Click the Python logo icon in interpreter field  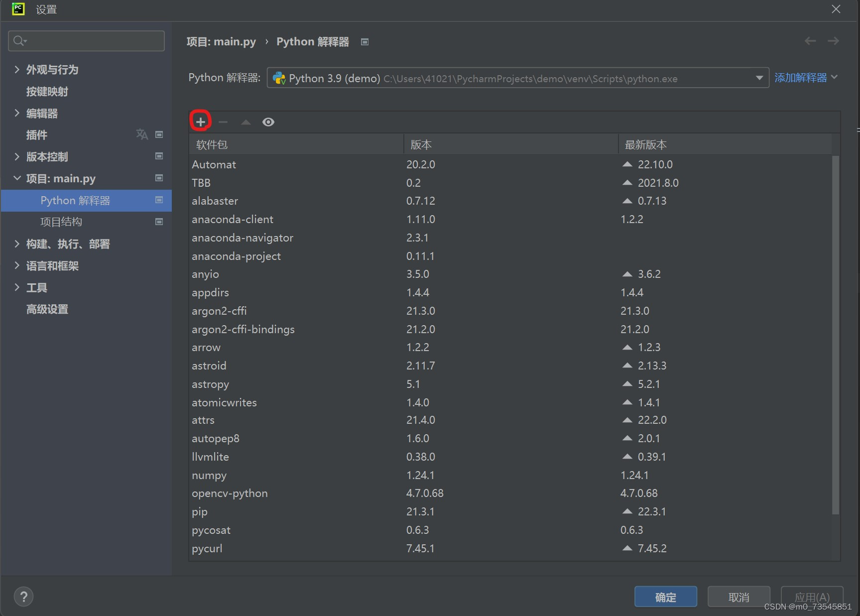point(279,78)
